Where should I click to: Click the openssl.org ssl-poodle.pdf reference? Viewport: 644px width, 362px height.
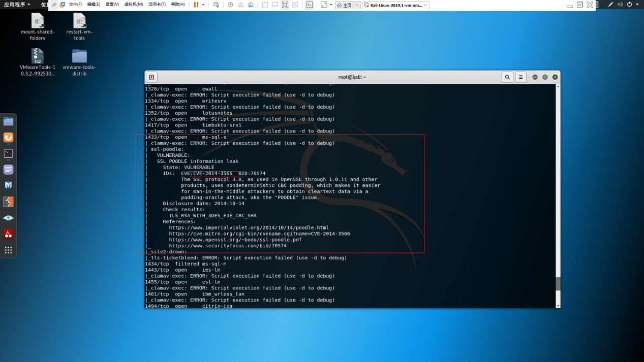click(235, 240)
